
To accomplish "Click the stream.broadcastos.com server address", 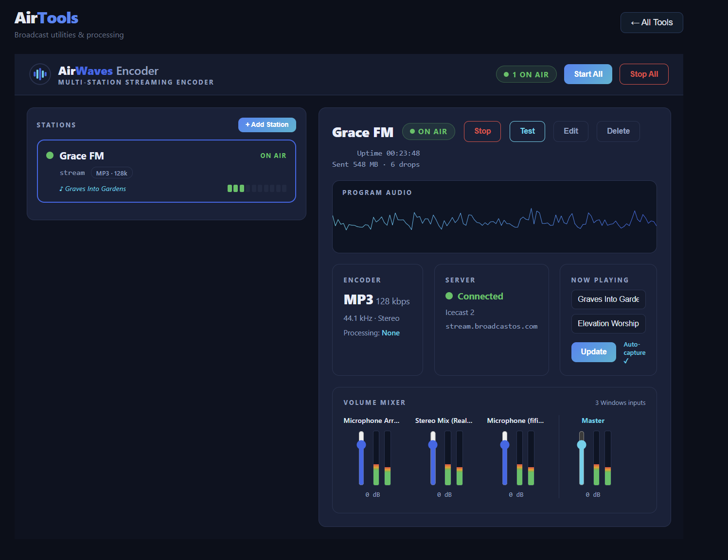I will pos(492,326).
